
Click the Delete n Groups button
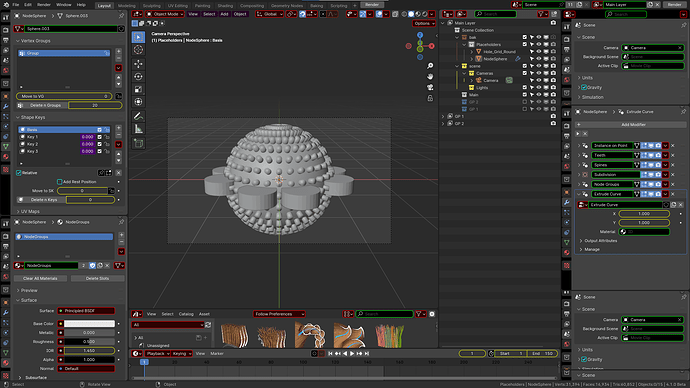43,105
